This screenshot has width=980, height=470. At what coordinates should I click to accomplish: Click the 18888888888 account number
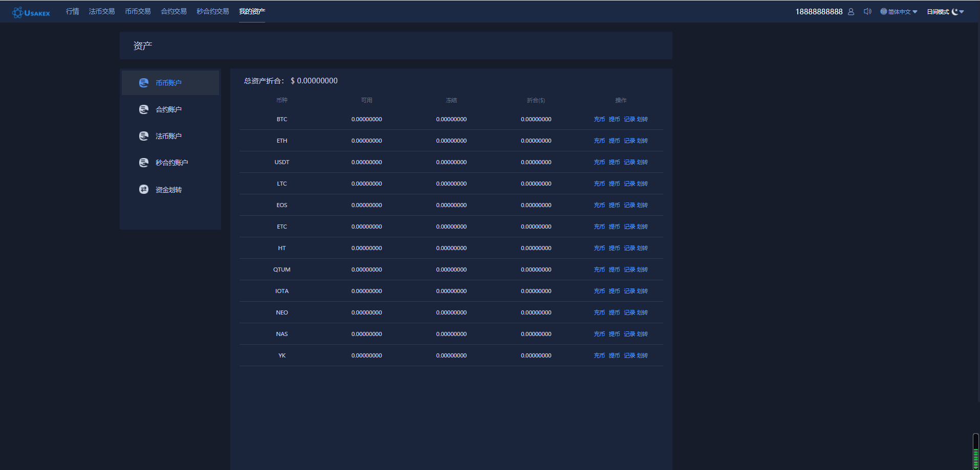818,12
